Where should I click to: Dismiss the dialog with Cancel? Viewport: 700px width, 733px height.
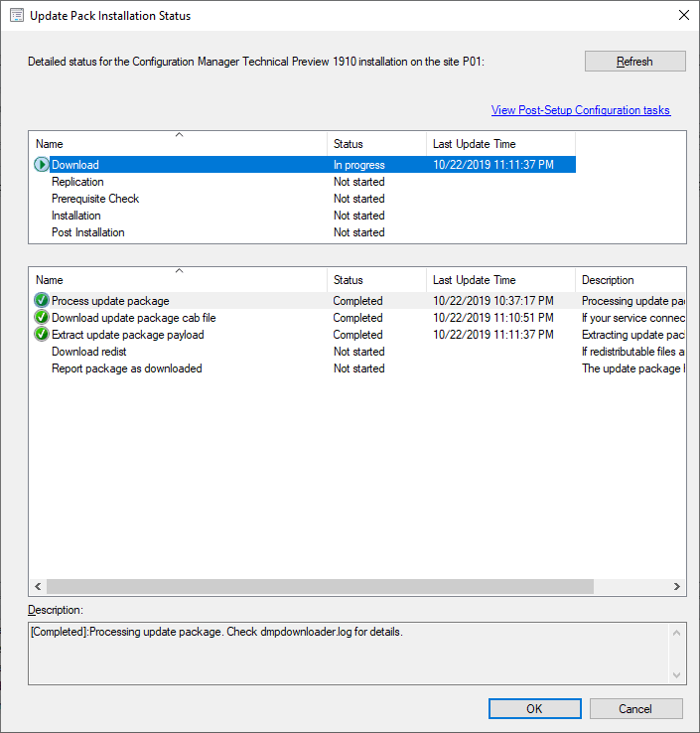tap(635, 709)
